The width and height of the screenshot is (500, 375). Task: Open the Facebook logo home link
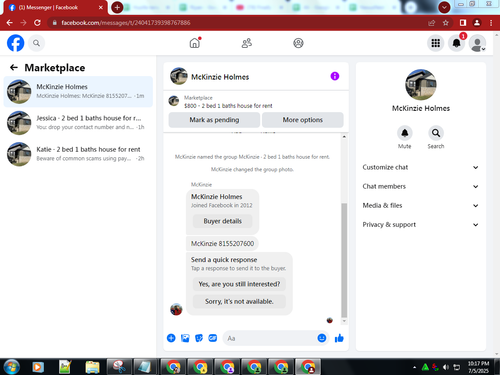[x=16, y=43]
